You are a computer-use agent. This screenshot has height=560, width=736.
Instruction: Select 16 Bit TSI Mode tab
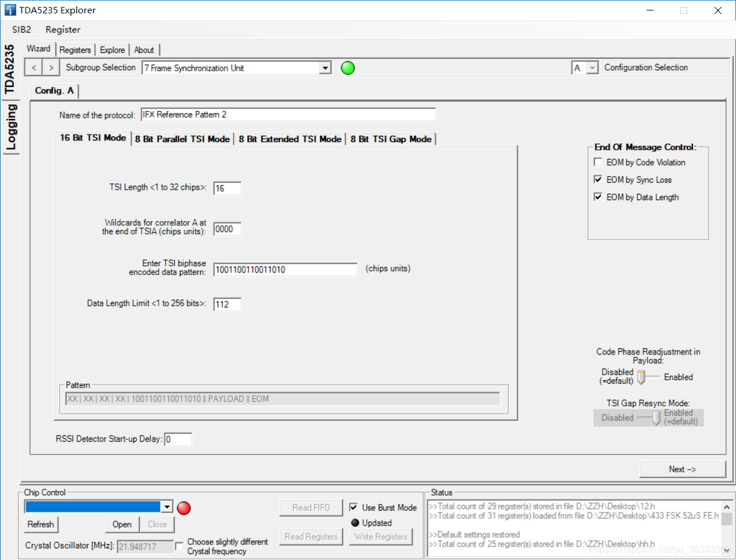93,138
